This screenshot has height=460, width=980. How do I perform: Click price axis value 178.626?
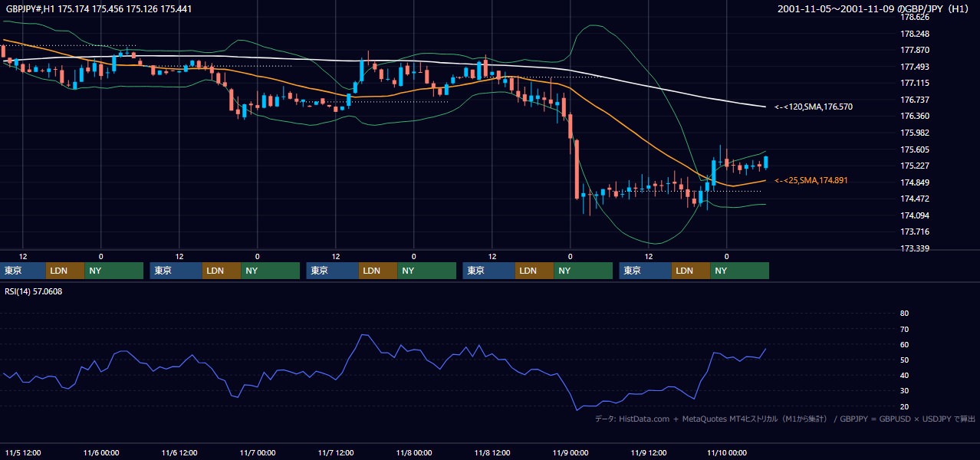coord(914,17)
